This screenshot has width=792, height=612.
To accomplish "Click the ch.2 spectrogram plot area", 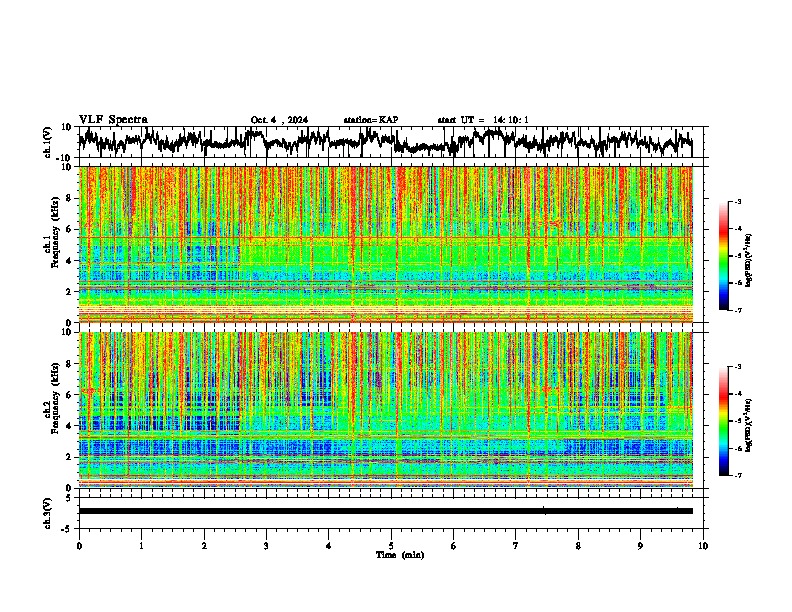I will [385, 410].
